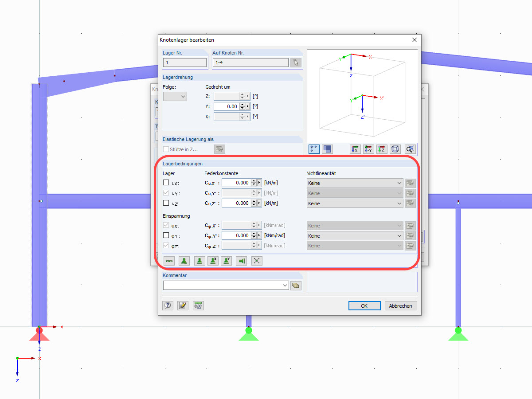Select the right green support symbol in model
The height and width of the screenshot is (399, 532).
[458, 333]
